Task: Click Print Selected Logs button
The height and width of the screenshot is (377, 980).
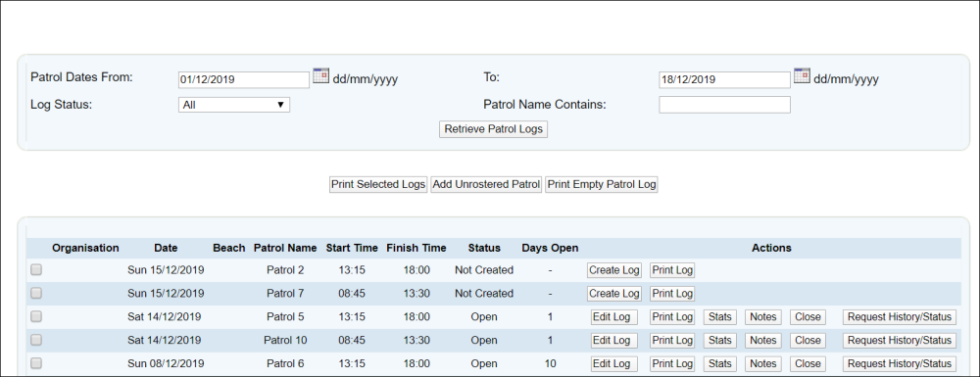Action: [x=378, y=185]
